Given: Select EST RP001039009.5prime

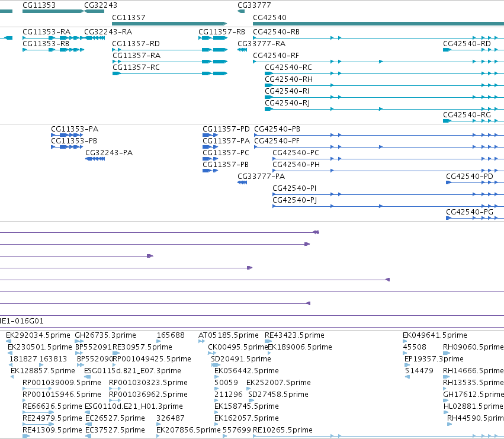Looking at the screenshot, I should click(x=62, y=383).
